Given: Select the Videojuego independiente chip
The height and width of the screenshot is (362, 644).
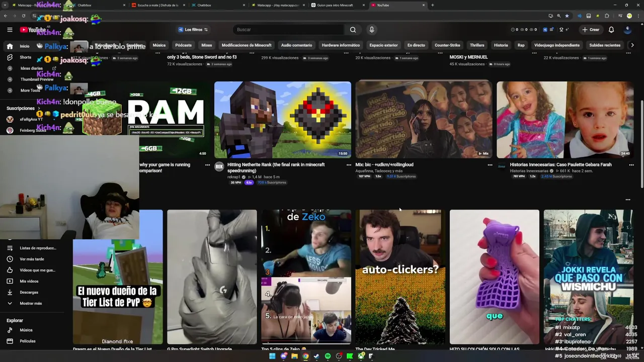Looking at the screenshot, I should click(556, 45).
